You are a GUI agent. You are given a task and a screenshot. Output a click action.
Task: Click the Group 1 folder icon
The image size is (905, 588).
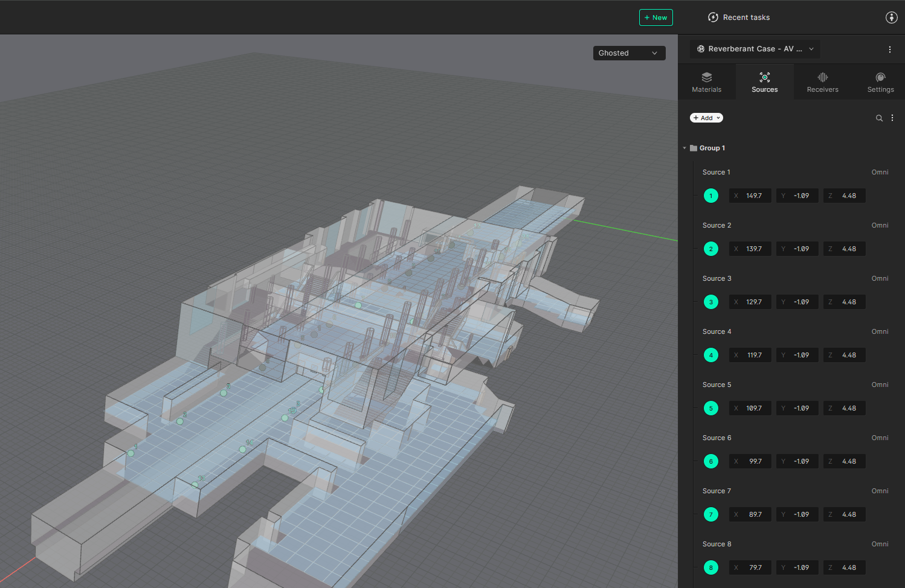tap(694, 148)
